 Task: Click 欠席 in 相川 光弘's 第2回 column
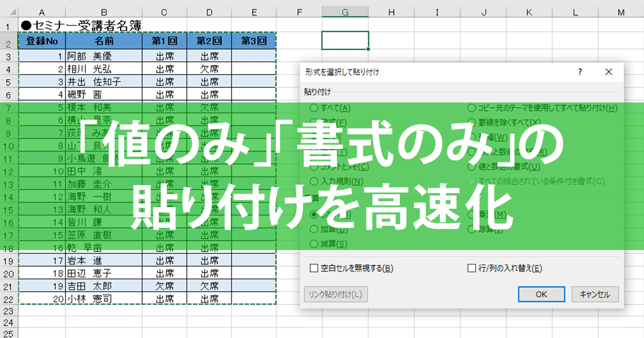click(209, 69)
